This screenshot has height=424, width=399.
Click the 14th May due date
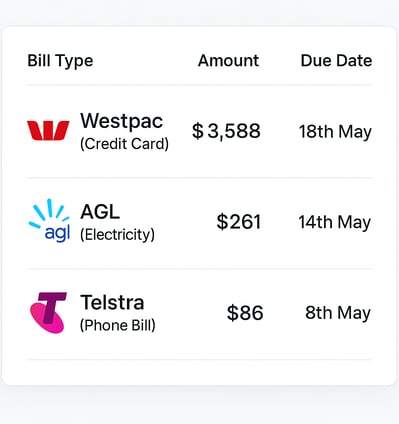point(335,223)
